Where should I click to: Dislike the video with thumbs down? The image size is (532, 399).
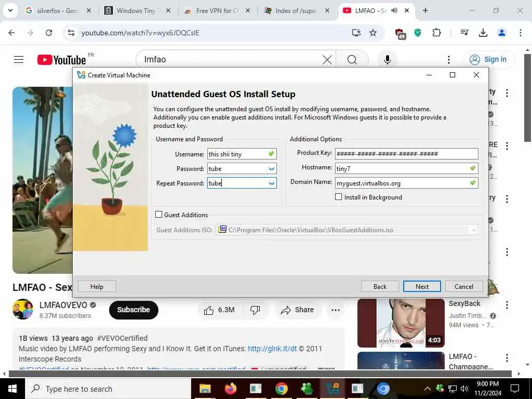tap(255, 310)
